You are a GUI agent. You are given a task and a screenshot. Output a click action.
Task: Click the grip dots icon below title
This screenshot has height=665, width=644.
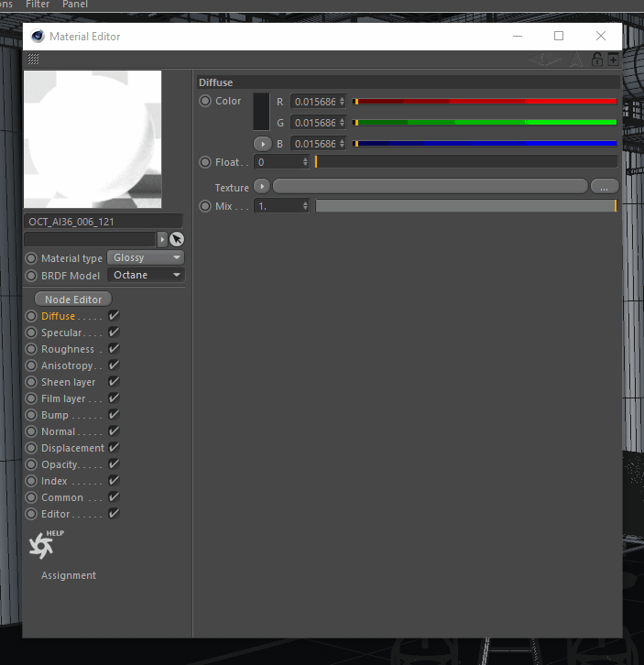pyautogui.click(x=33, y=59)
